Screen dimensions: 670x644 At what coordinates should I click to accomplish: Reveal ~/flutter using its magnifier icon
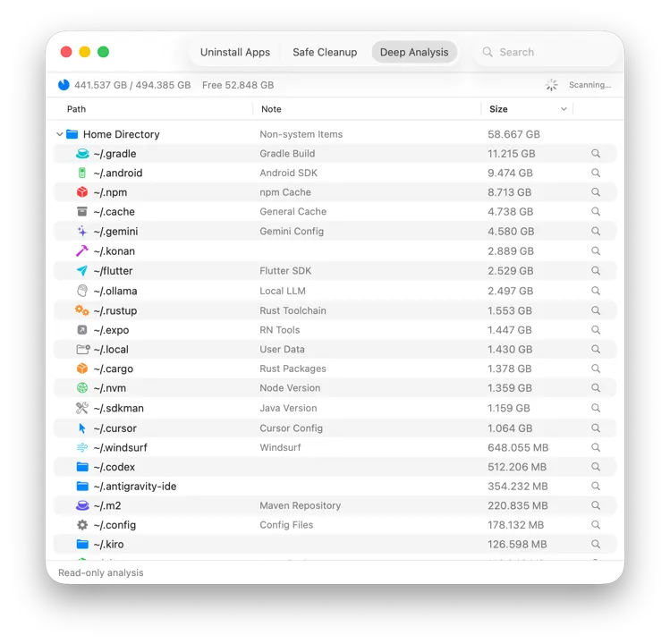596,270
